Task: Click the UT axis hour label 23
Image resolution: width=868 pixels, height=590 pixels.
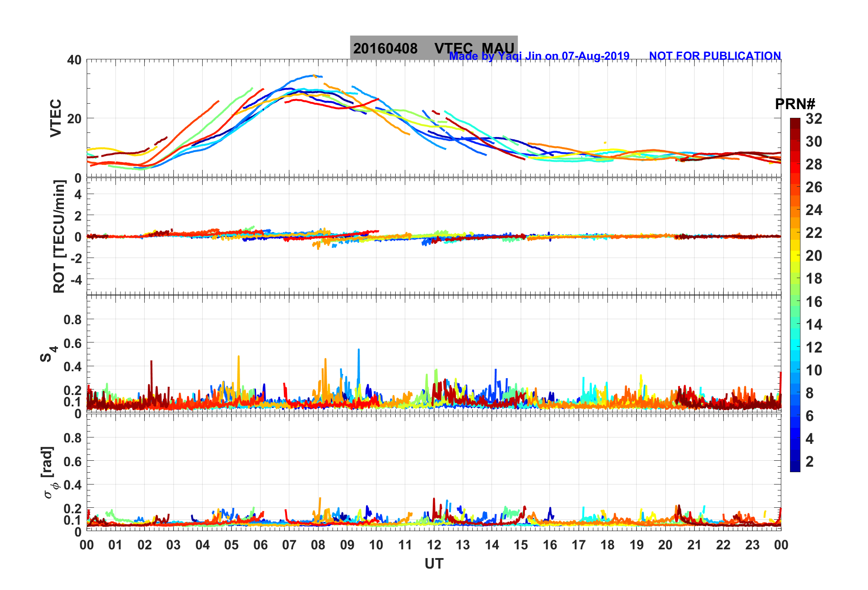Action: (x=753, y=545)
